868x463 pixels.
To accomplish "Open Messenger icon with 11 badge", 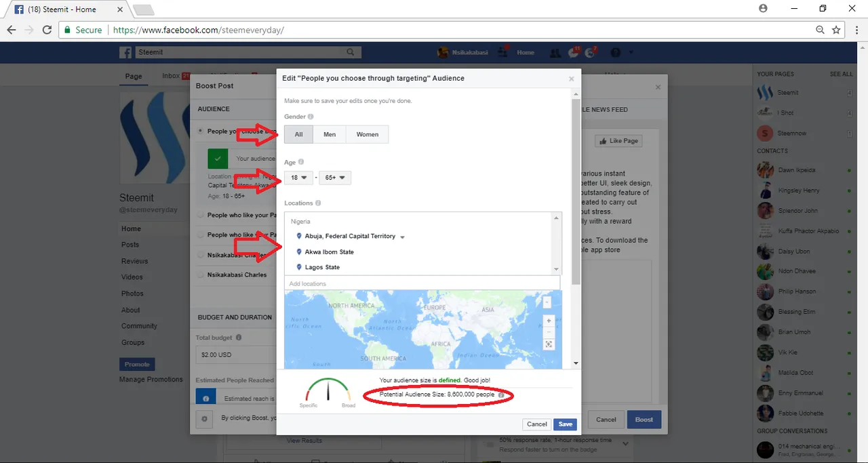I will coord(574,52).
